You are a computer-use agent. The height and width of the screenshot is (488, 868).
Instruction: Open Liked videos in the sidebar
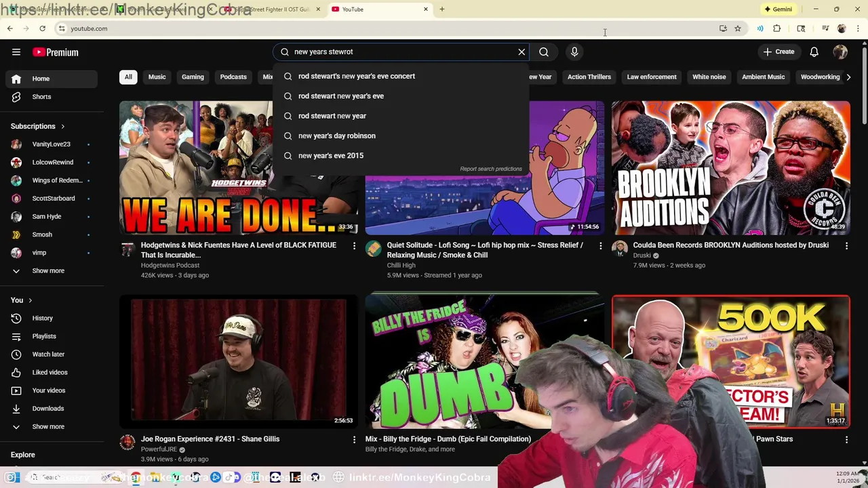pyautogui.click(x=52, y=372)
